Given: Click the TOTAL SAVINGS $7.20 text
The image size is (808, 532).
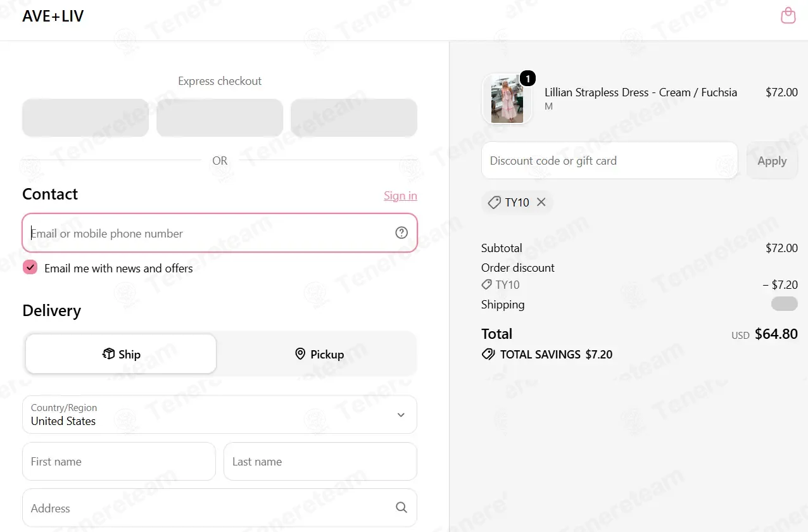Looking at the screenshot, I should coord(557,355).
